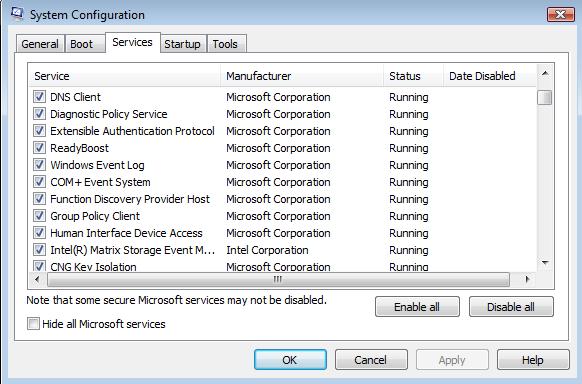Sort by the Manufacturer column header
Screen dimensions: 582x384
coord(302,76)
